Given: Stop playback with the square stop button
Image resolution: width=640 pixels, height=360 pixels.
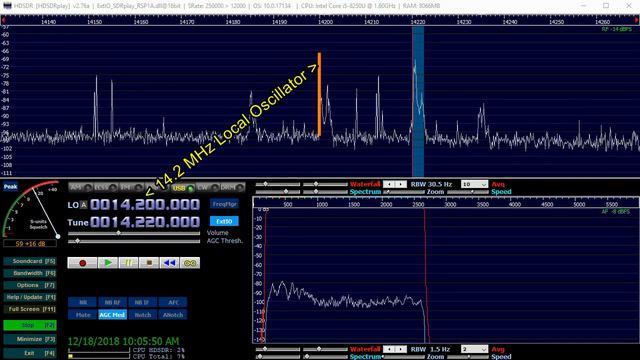Looking at the screenshot, I should pos(149,263).
